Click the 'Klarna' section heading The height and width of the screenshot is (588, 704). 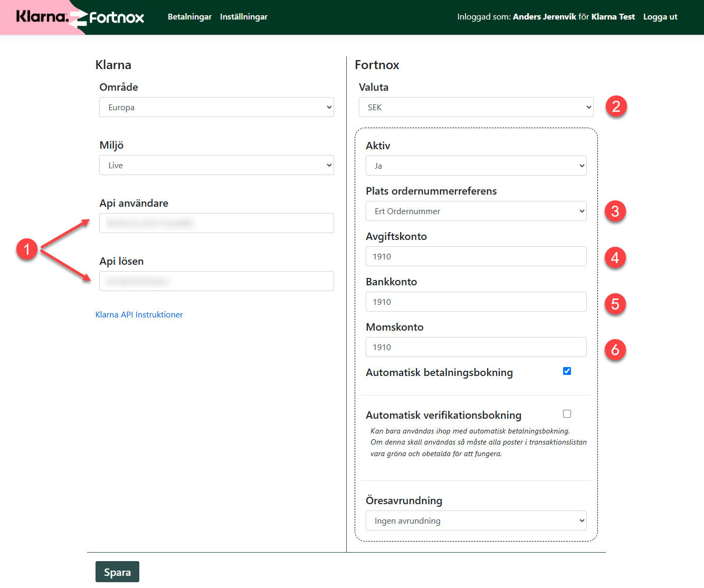point(113,65)
